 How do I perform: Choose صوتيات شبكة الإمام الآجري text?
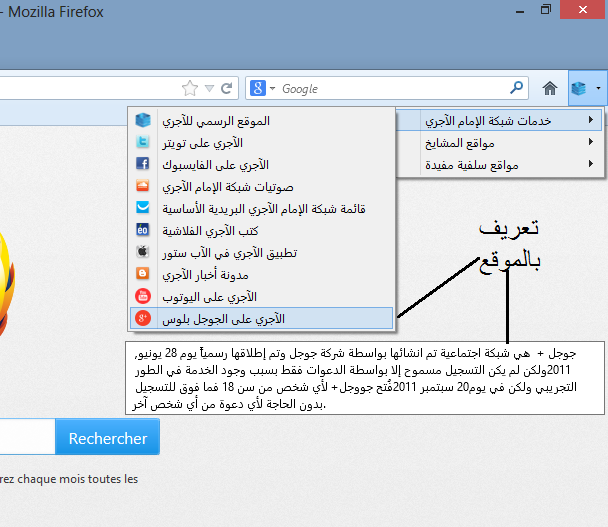click(x=228, y=187)
